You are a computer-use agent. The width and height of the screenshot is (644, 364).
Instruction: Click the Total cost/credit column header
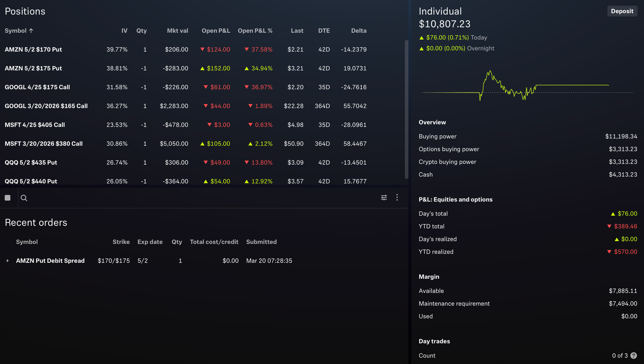[214, 242]
